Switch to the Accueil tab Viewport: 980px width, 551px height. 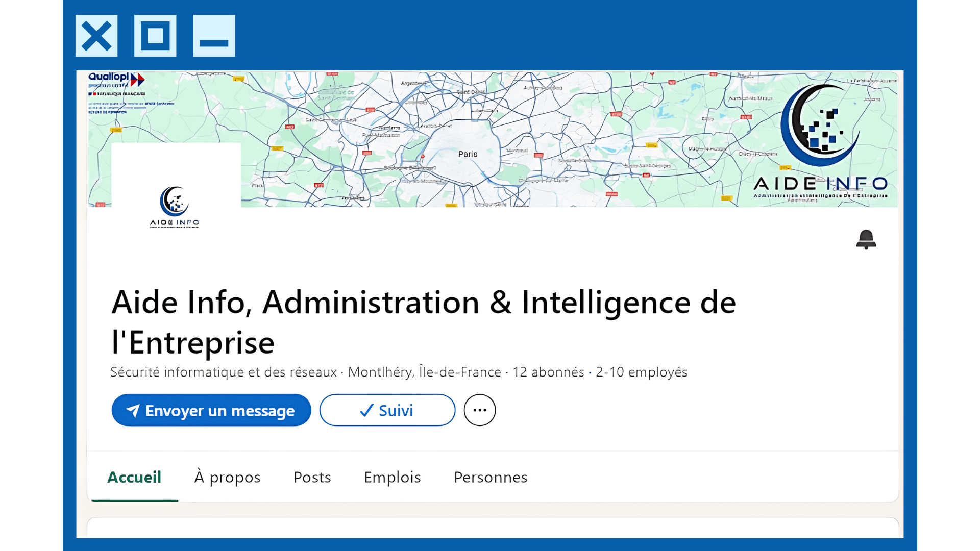coord(134,477)
